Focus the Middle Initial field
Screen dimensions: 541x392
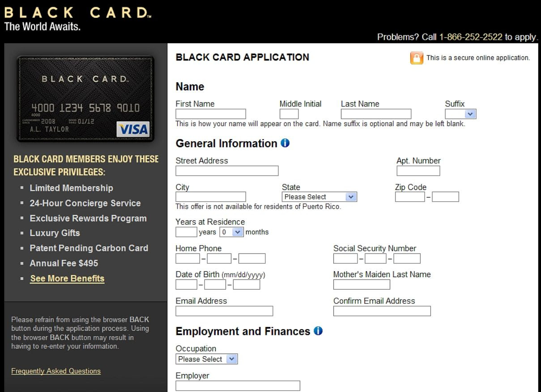click(x=289, y=114)
